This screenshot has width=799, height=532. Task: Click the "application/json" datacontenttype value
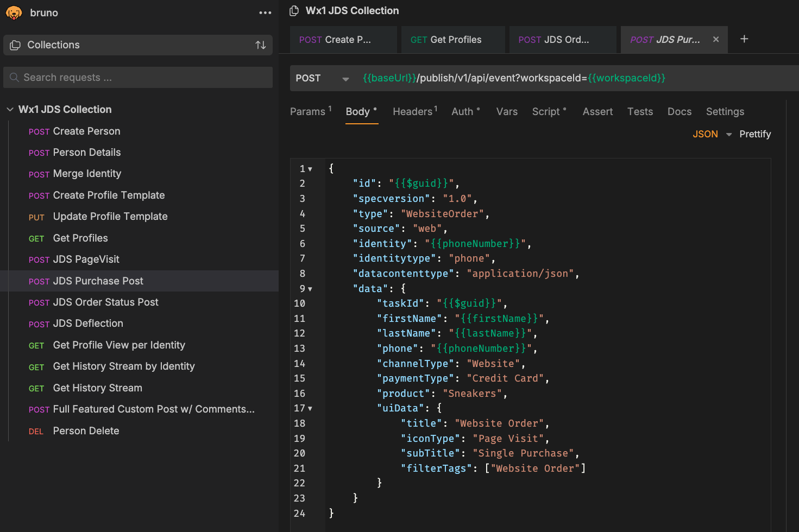(x=520, y=274)
